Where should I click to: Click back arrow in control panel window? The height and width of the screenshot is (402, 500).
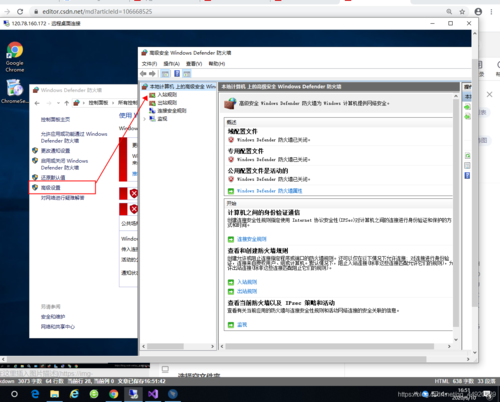coord(37,103)
